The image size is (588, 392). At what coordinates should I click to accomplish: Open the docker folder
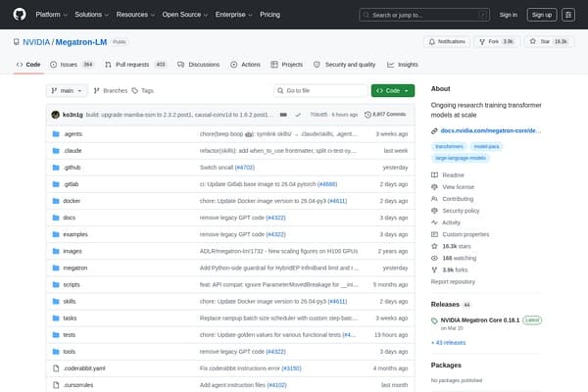coord(72,201)
